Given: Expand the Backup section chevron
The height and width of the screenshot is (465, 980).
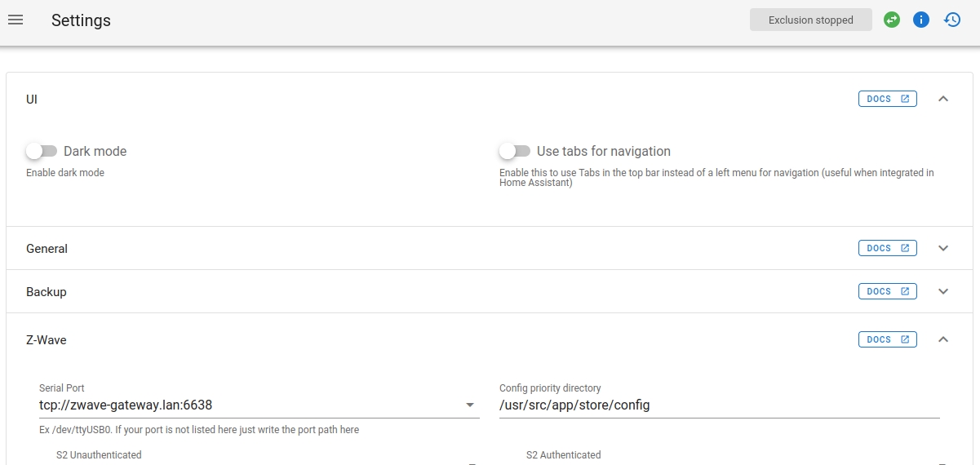Looking at the screenshot, I should pyautogui.click(x=943, y=291).
